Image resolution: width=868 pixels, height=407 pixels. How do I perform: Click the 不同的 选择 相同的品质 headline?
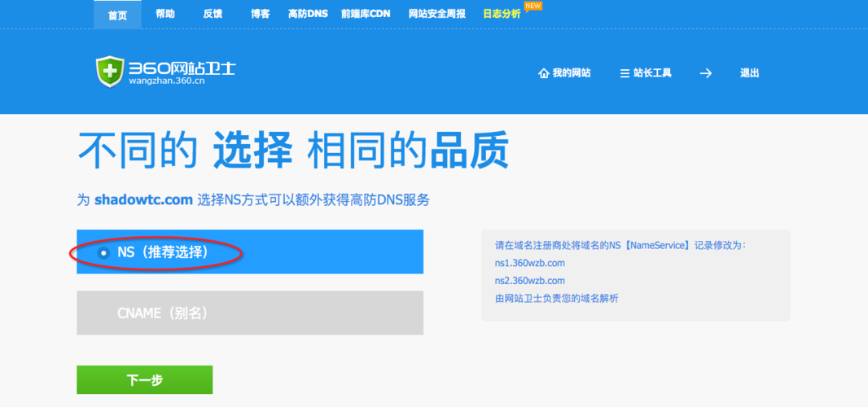[x=292, y=151]
